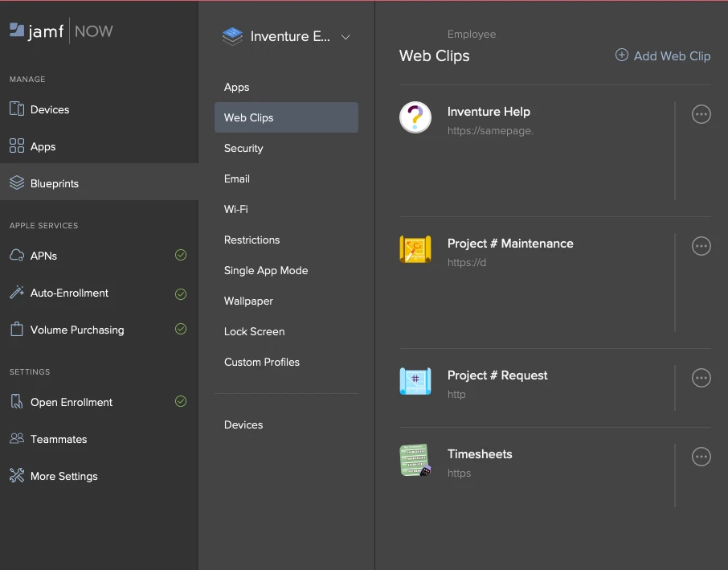Screen dimensions: 728x570
Task: Click the Project # Request blue icon
Action: tap(415, 381)
